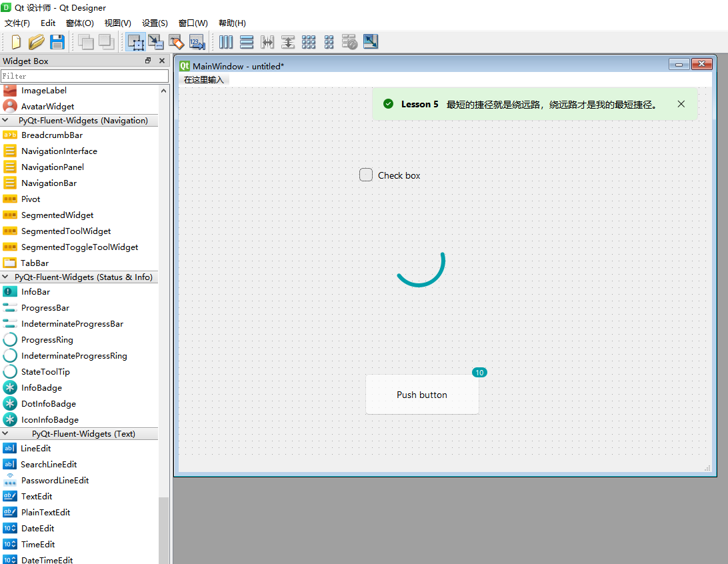Select SegmentedWidget in the widget list
This screenshot has width=728, height=564.
[x=57, y=215]
